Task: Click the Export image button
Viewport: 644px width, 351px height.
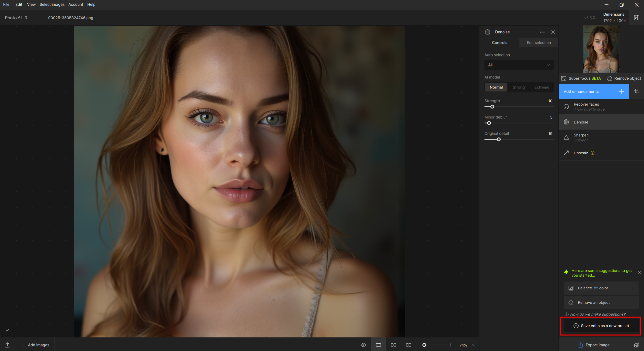Action: point(594,345)
